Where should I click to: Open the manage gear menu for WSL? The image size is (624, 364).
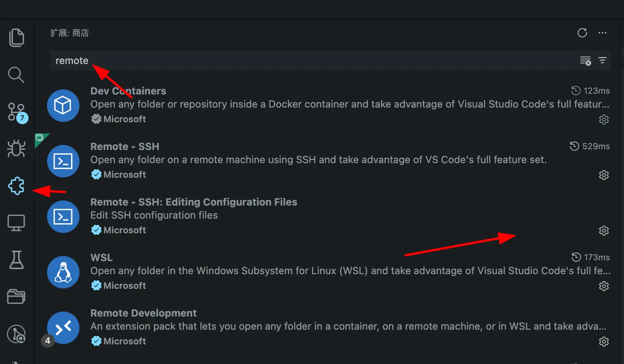tap(604, 286)
